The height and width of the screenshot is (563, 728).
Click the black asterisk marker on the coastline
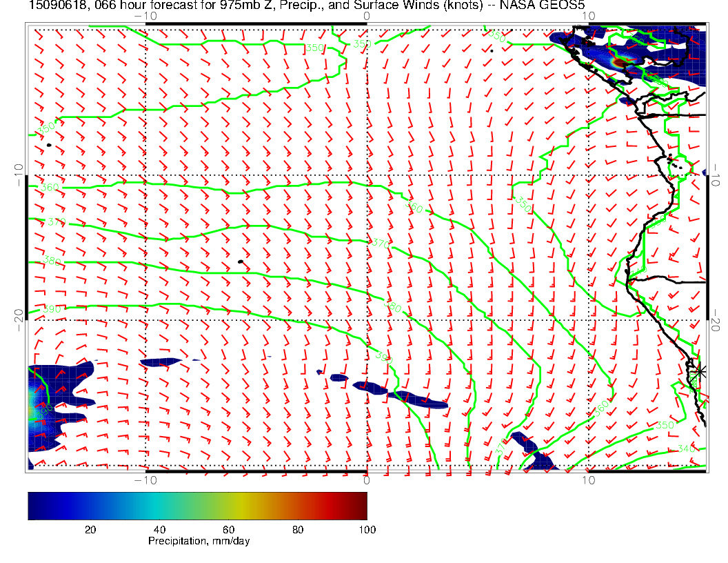700,371
